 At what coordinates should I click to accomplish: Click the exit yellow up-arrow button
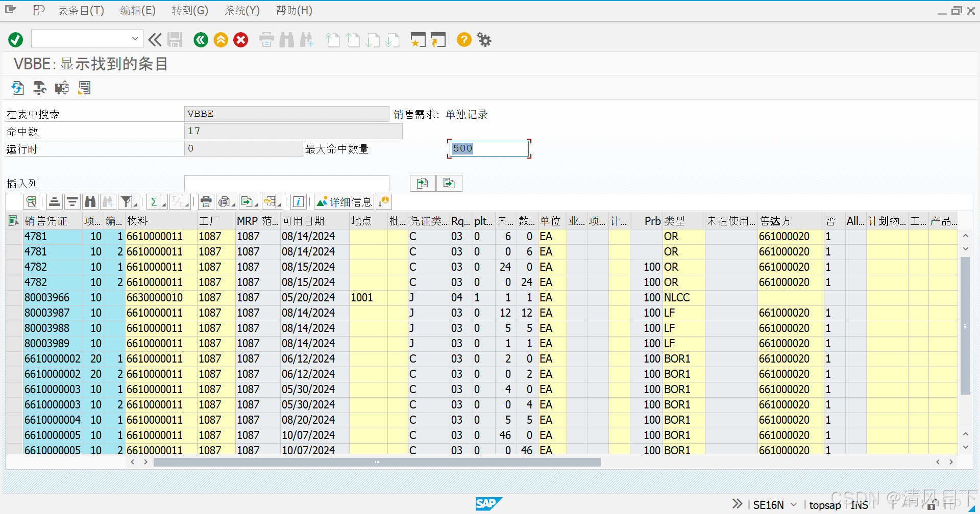click(220, 40)
